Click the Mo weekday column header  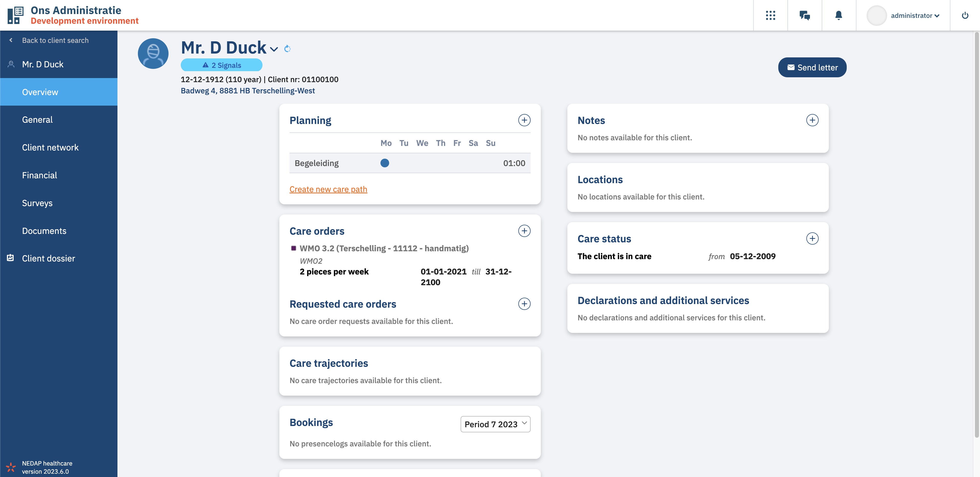coord(386,143)
